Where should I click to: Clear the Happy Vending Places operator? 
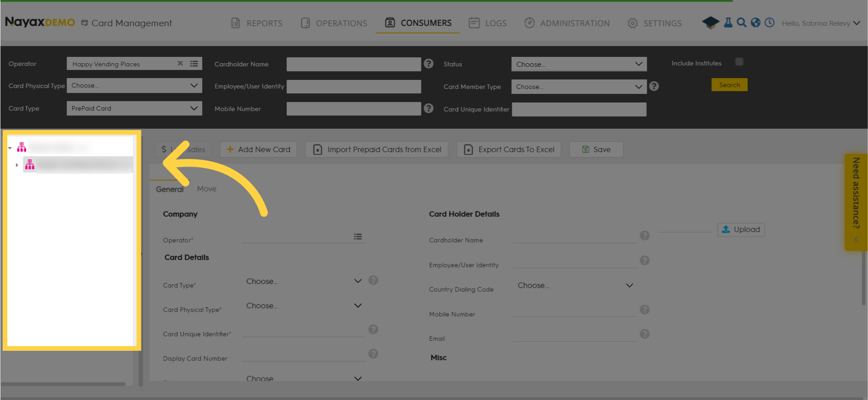coord(180,64)
